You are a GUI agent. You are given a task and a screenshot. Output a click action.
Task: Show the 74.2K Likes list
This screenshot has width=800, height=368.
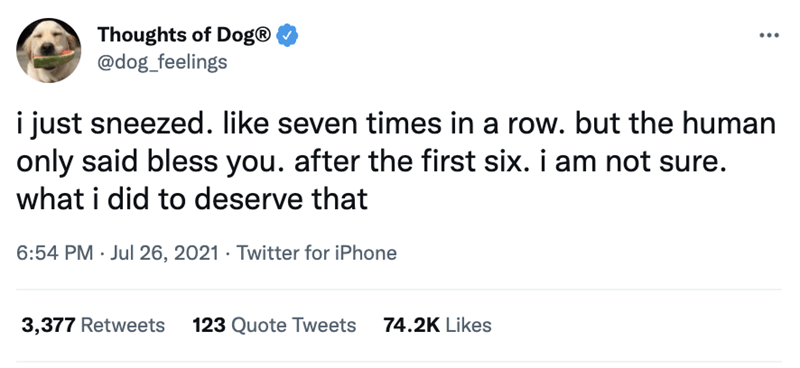[x=437, y=325]
